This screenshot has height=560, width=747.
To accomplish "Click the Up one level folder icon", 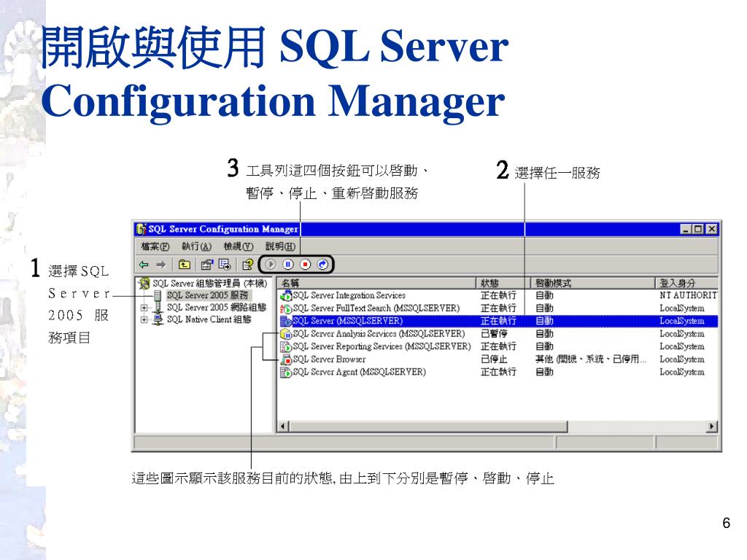I will click(x=184, y=264).
